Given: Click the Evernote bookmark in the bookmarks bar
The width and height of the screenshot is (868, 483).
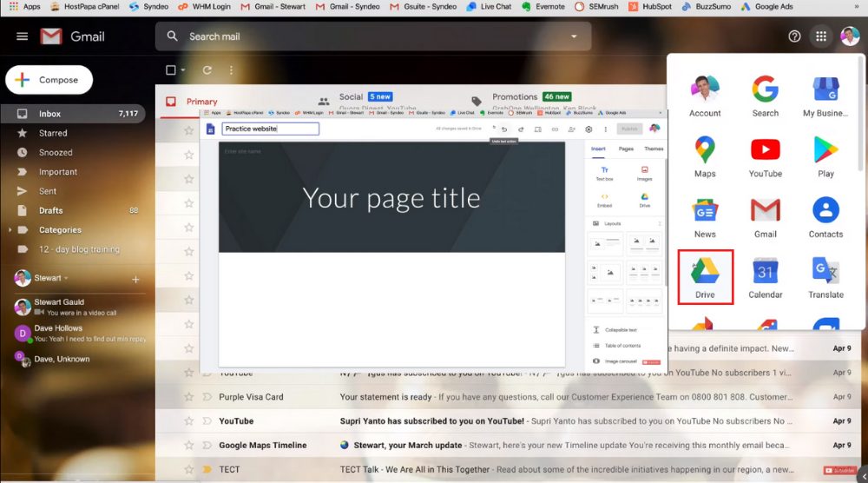Looking at the screenshot, I should click(x=543, y=7).
